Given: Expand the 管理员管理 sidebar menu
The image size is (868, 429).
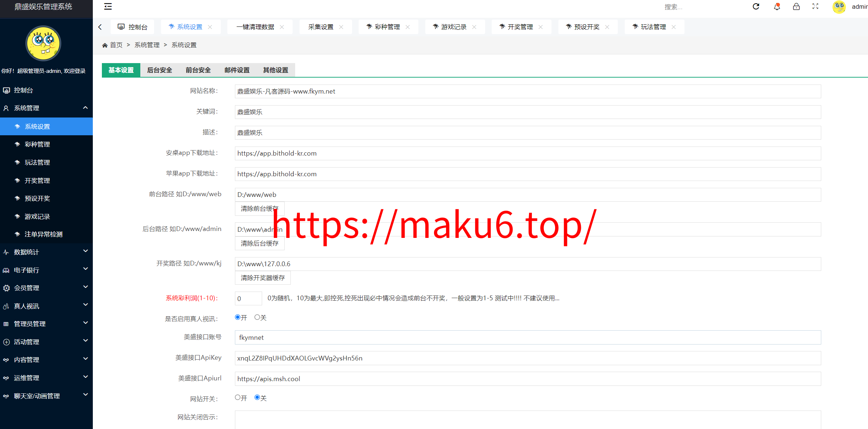Looking at the screenshot, I should click(x=46, y=324).
